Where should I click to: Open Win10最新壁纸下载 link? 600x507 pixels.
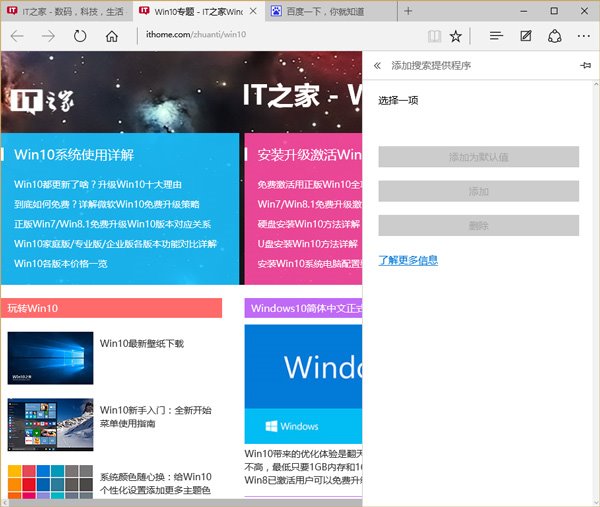(x=142, y=344)
